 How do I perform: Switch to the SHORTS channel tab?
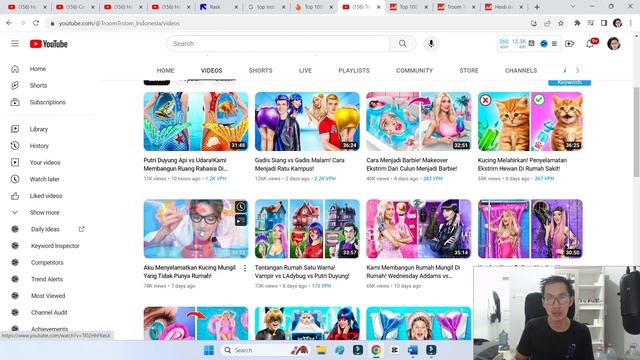coord(260,70)
